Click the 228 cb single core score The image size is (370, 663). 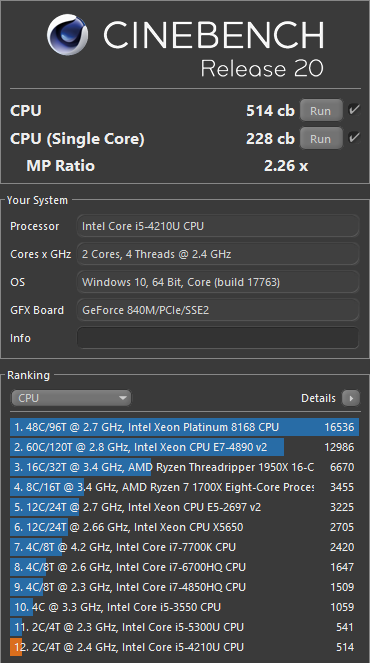click(x=270, y=138)
